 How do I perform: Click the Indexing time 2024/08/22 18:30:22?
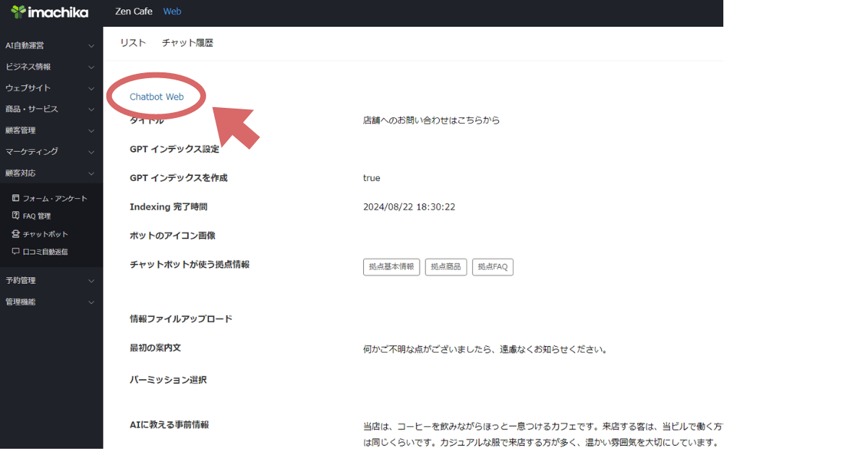click(409, 207)
